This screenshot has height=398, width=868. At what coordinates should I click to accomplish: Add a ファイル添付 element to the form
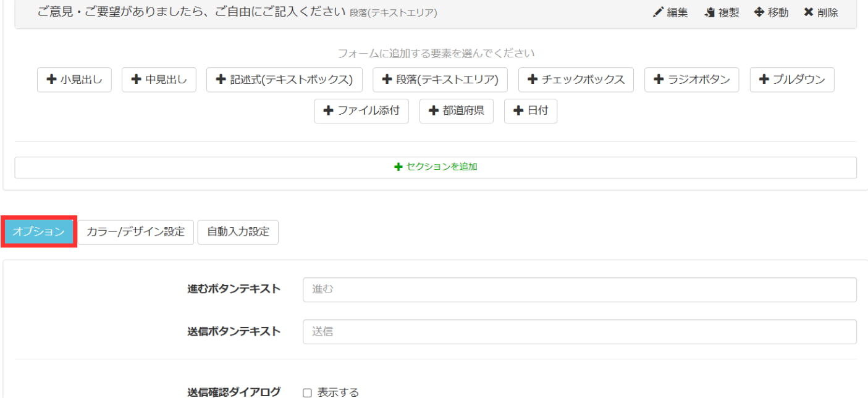(361, 110)
